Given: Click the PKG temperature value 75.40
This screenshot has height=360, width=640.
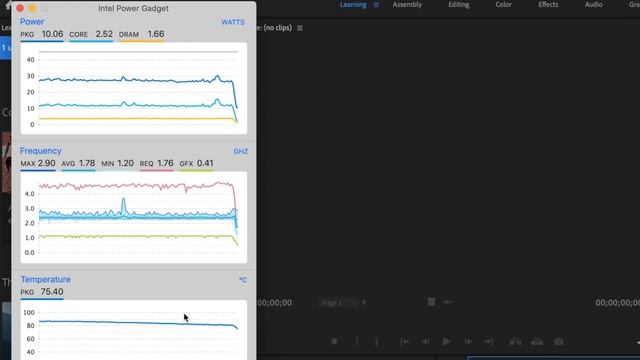Looking at the screenshot, I should (x=52, y=292).
